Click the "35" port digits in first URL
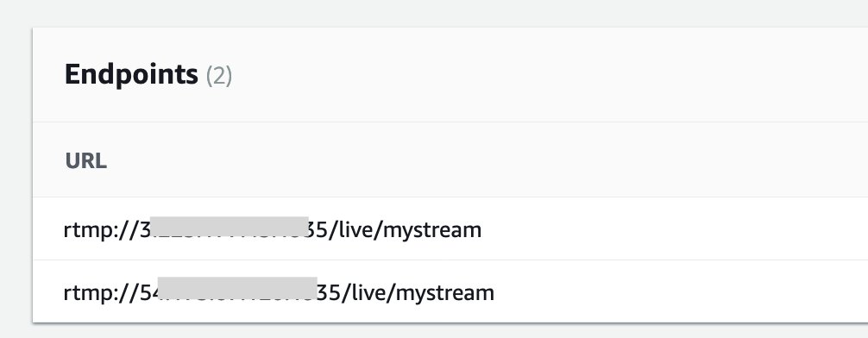Screen dimensions: 868x338 pyautogui.click(x=319, y=229)
